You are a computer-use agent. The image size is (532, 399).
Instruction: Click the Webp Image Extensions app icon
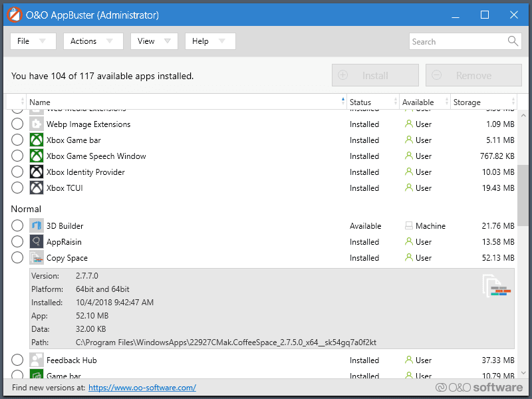[37, 124]
